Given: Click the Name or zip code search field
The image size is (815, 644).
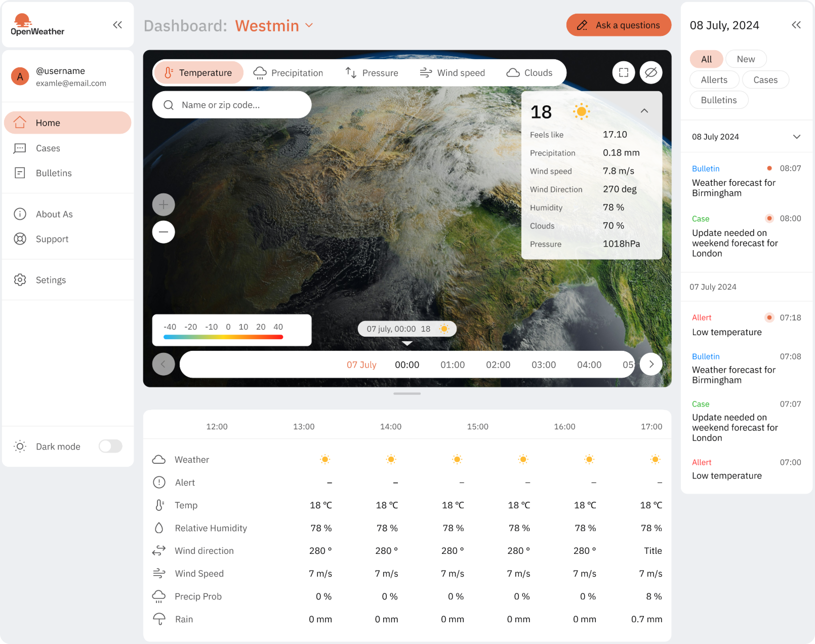Looking at the screenshot, I should (232, 105).
